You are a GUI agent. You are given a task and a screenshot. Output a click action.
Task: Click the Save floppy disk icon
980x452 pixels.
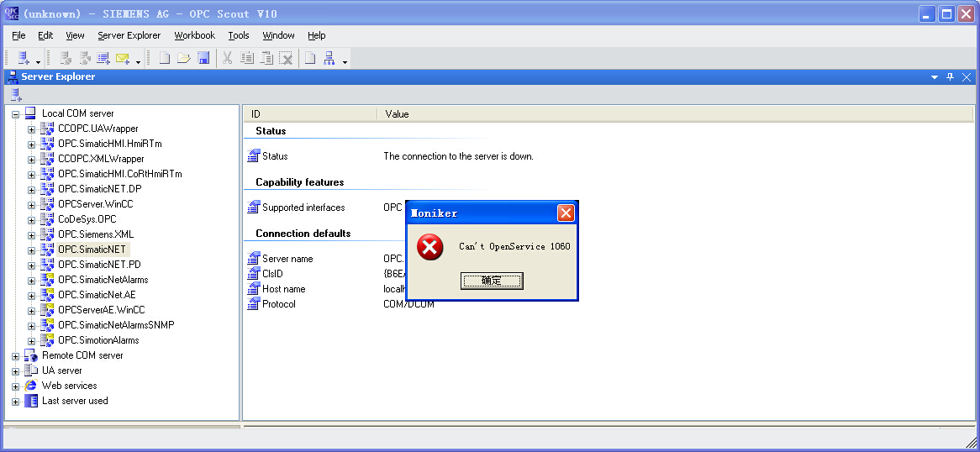[203, 58]
